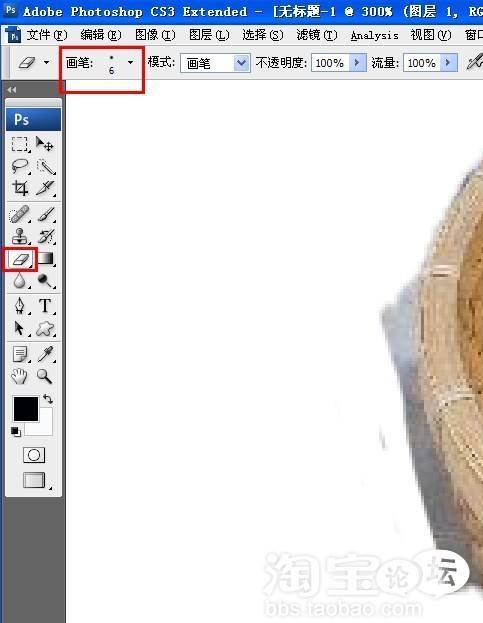Choose the Spot Healing Brush tool
The width and height of the screenshot is (483, 623).
(x=19, y=215)
